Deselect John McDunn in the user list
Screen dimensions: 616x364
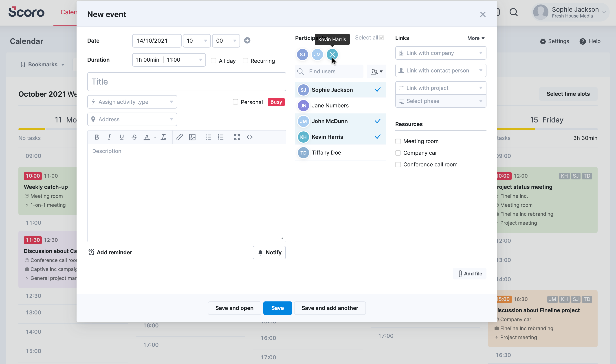(341, 121)
